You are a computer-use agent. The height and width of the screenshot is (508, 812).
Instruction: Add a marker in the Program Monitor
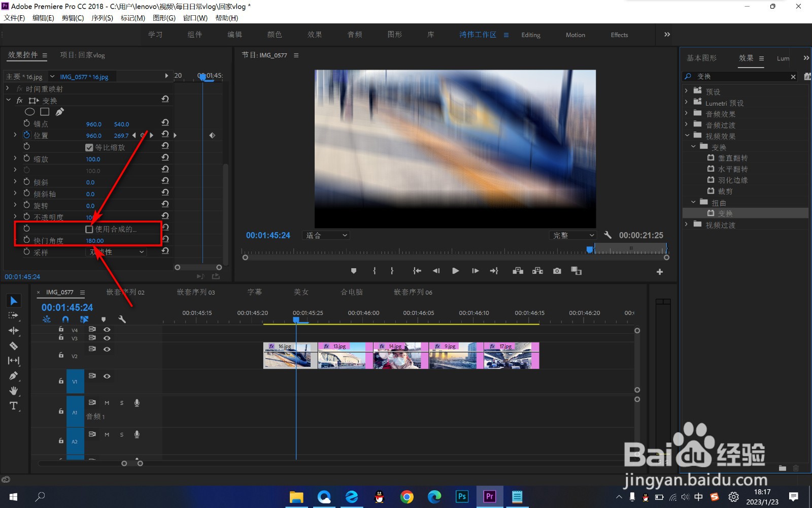pyautogui.click(x=354, y=271)
